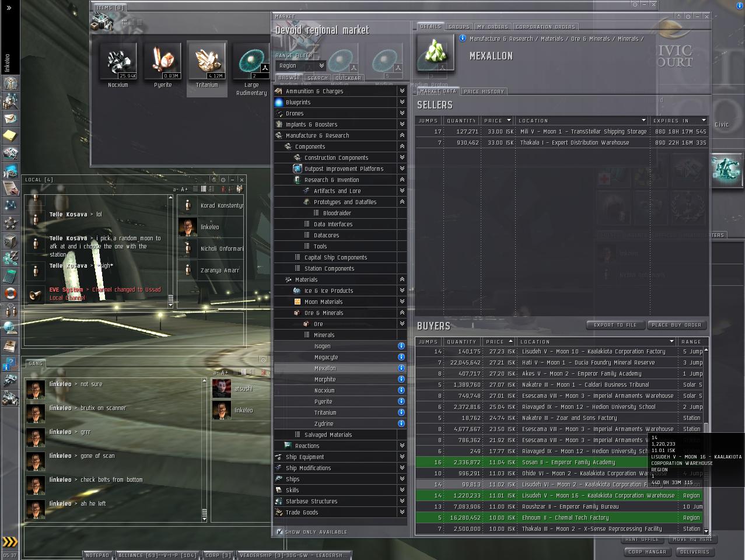
Task: Open the yellow notepad sidebar icon
Action: point(10,136)
